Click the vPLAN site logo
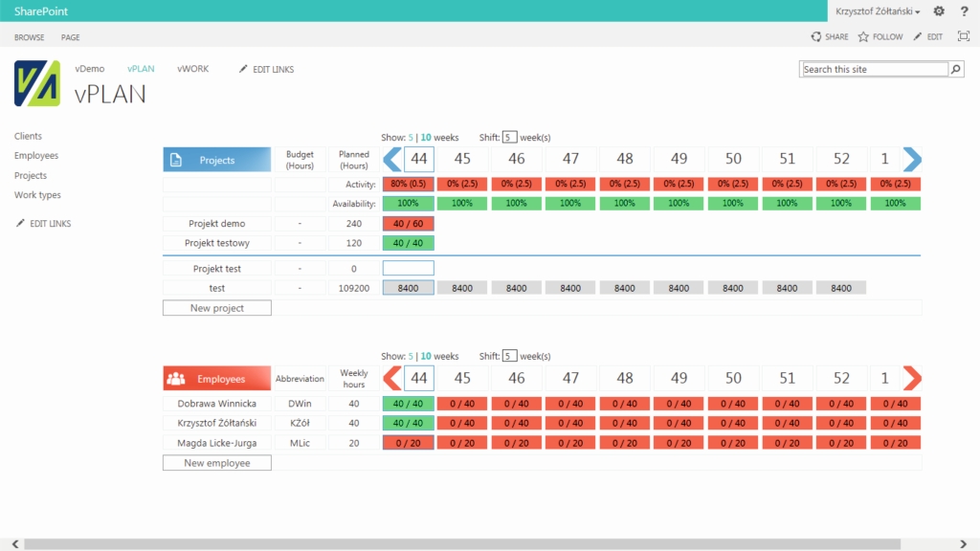This screenshot has height=551, width=980. click(x=37, y=83)
